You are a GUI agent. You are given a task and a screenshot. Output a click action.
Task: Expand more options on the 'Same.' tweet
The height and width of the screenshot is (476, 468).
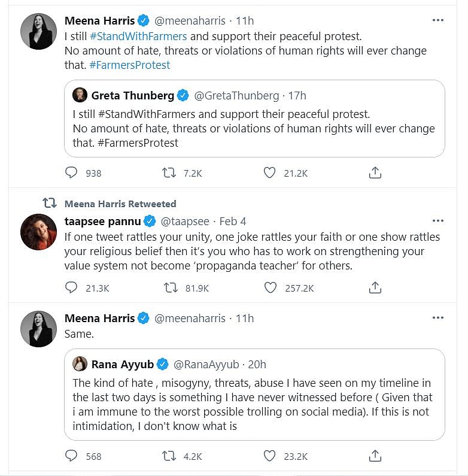point(438,318)
